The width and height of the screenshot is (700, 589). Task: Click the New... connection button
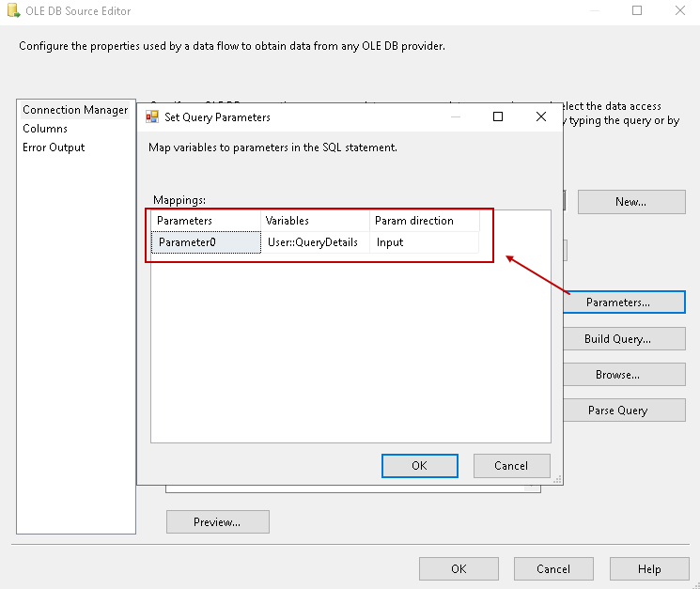pos(630,202)
